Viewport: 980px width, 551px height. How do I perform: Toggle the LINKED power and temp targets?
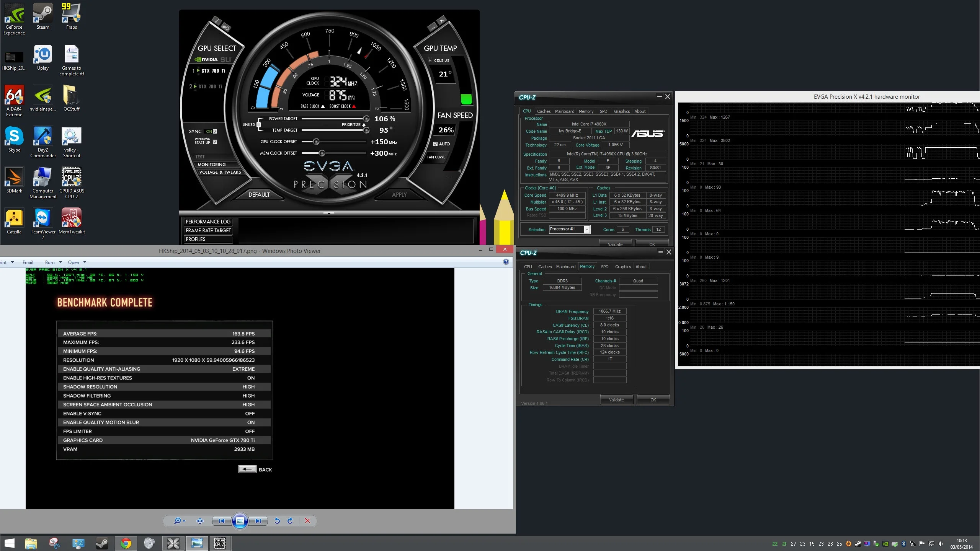pyautogui.click(x=259, y=124)
